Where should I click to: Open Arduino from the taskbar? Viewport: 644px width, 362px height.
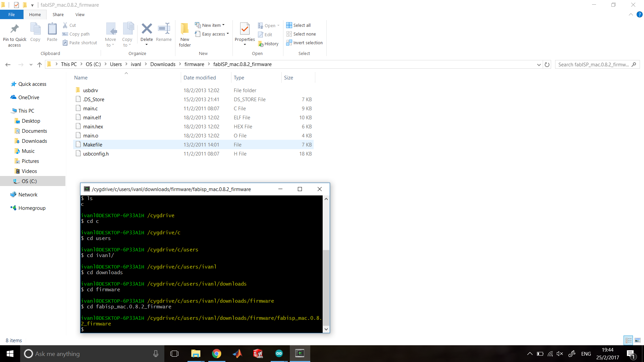(x=279, y=354)
